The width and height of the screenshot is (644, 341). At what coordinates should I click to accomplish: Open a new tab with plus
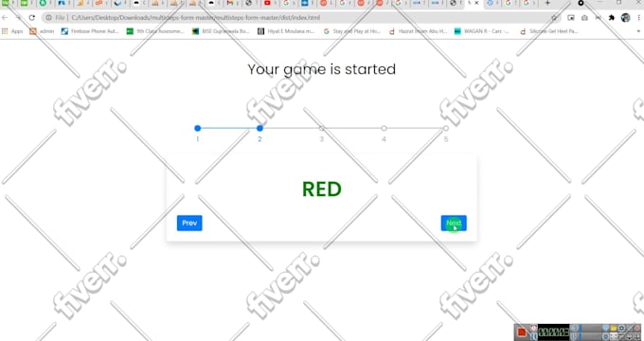pos(547,3)
